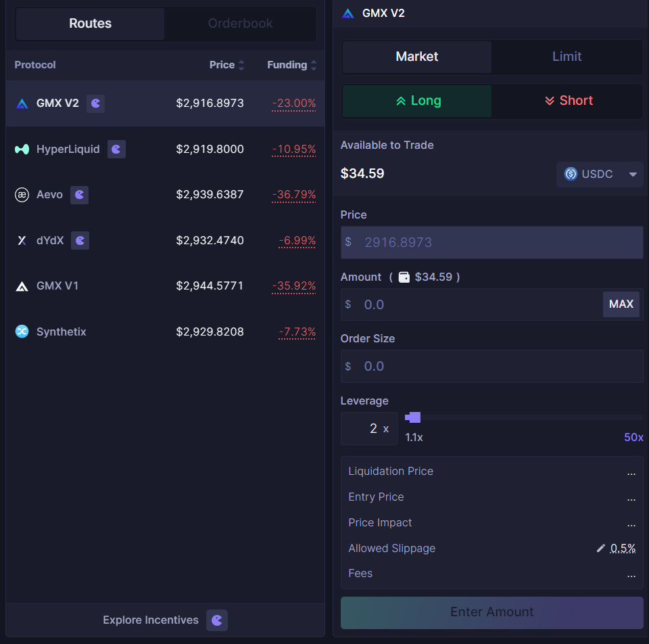Click the Synthetix logo icon
The image size is (649, 644).
click(x=21, y=331)
